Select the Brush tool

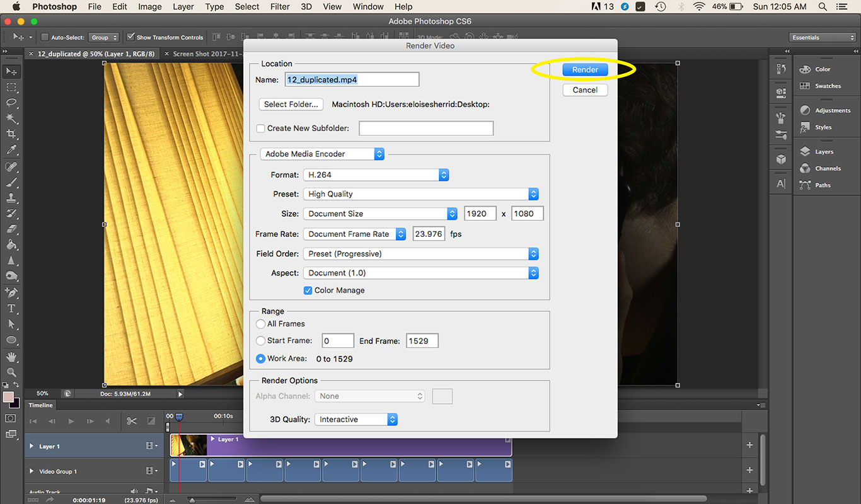point(11,183)
